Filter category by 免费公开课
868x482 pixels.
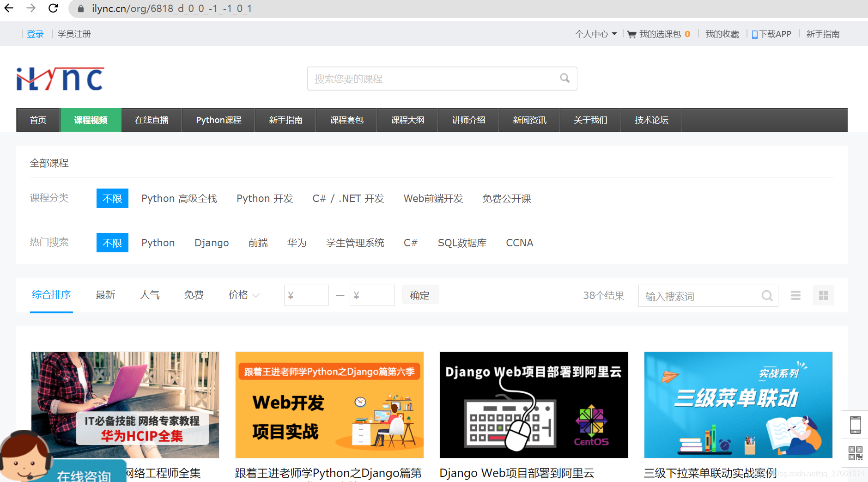(507, 198)
